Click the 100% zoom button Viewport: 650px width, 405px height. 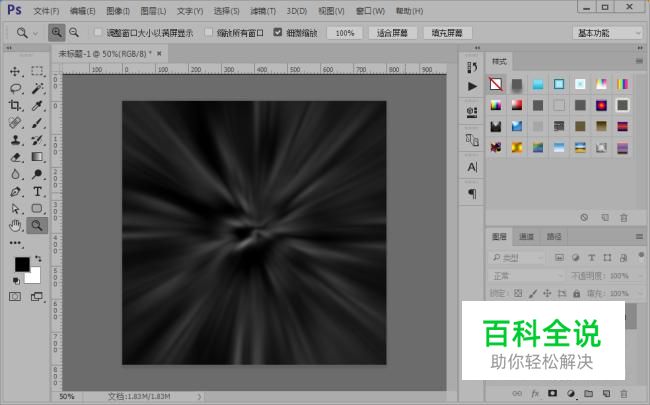pos(344,33)
